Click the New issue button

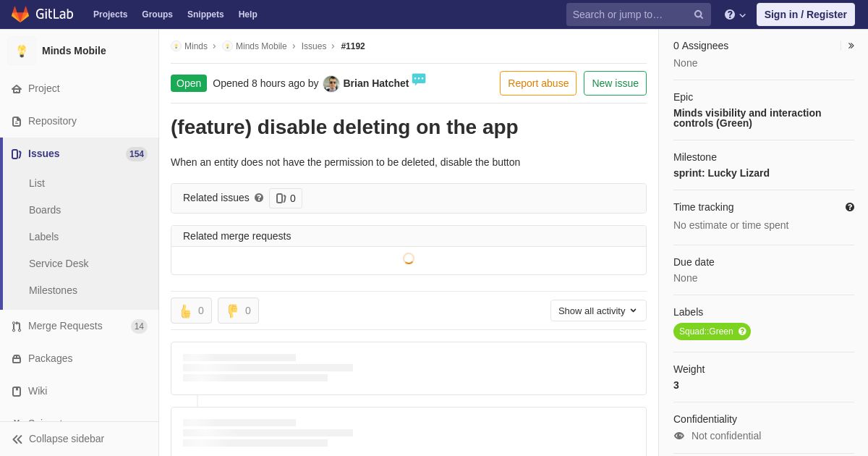[x=615, y=83]
